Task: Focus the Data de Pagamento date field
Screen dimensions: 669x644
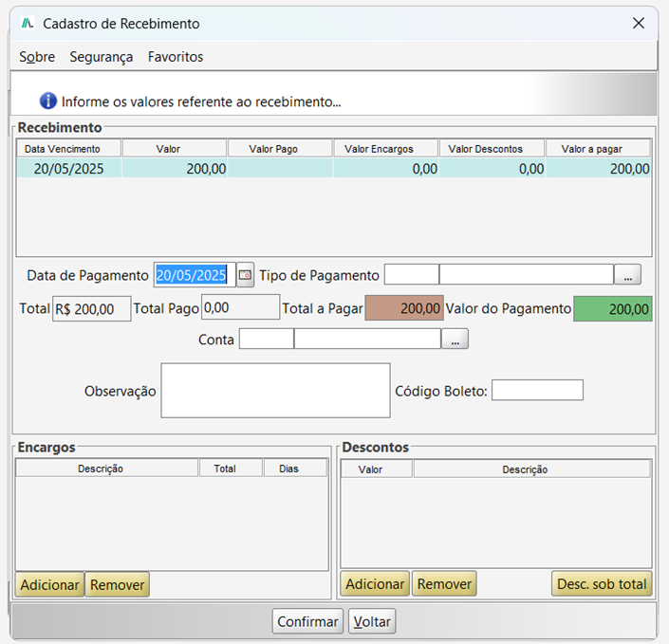Action: (x=195, y=275)
